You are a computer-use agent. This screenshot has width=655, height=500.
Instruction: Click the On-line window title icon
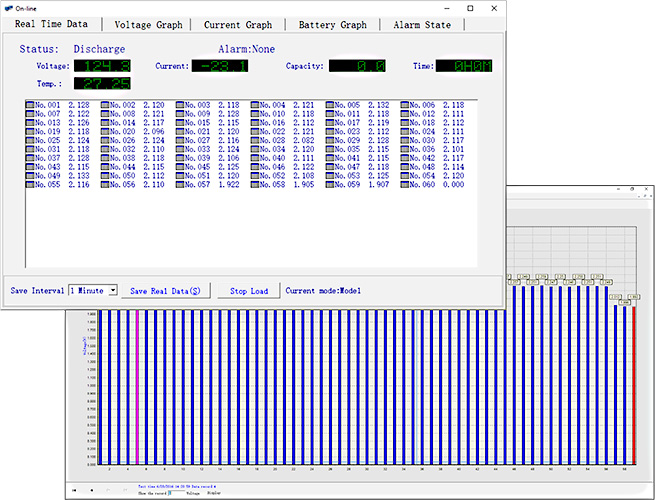coord(8,8)
